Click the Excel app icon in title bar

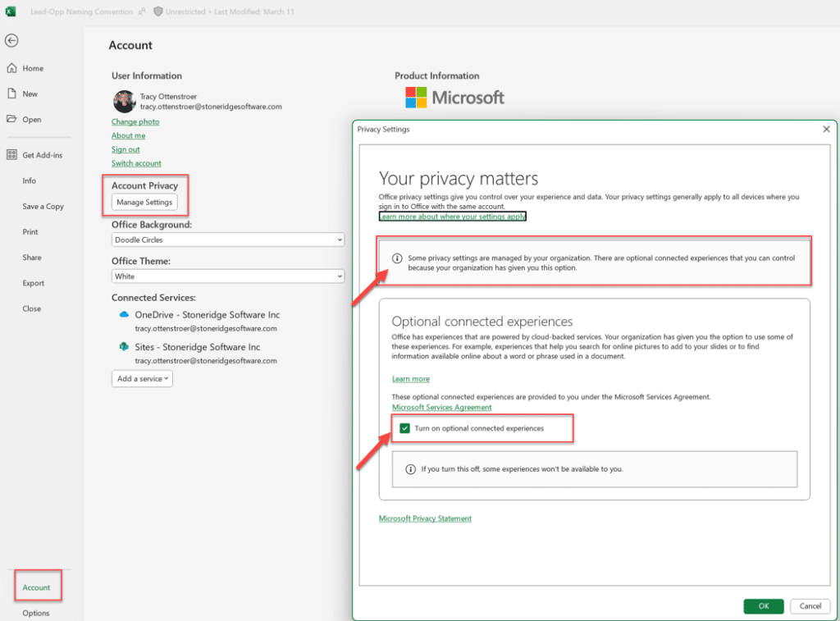pos(11,11)
